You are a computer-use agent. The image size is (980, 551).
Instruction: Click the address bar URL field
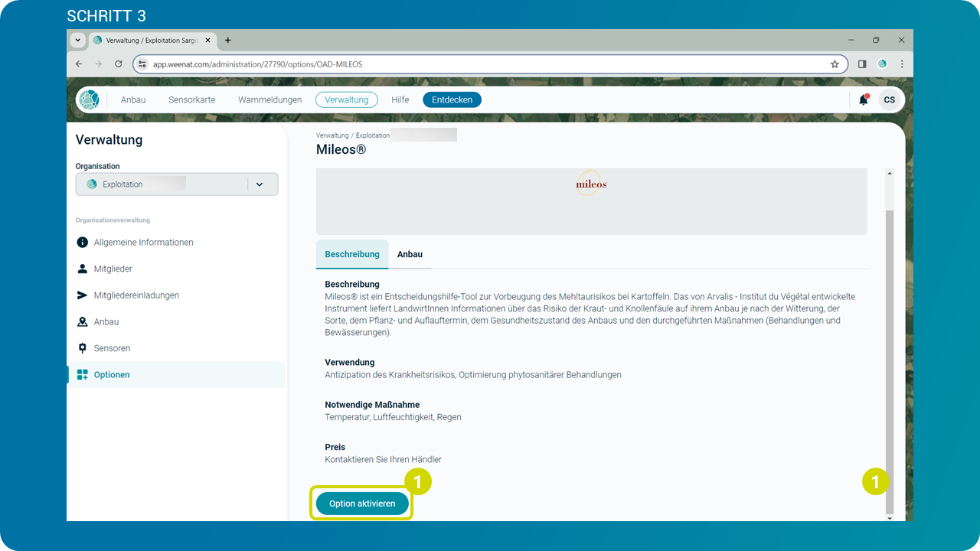(490, 64)
